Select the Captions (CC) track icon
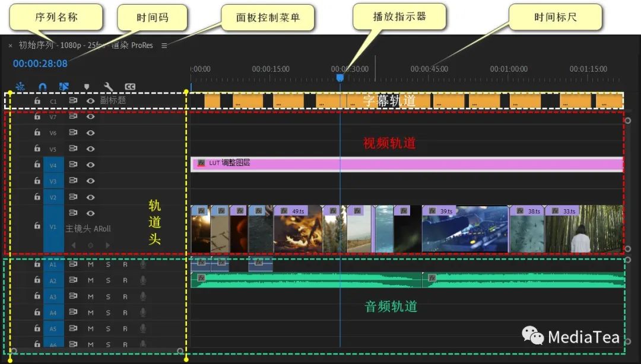Screen dimensions: 641x364 [129, 87]
